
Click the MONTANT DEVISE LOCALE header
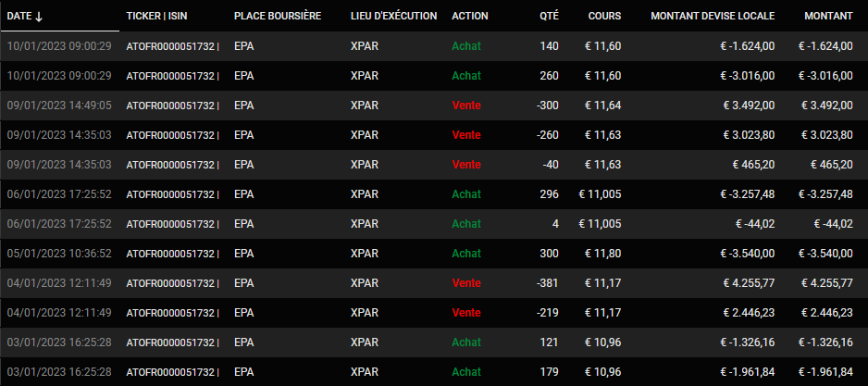point(713,16)
